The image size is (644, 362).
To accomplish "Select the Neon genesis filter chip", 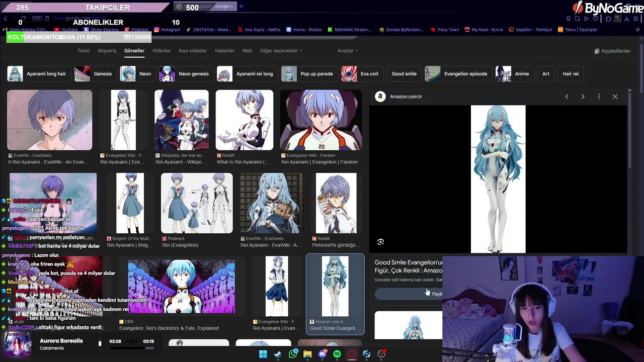I will tap(186, 74).
